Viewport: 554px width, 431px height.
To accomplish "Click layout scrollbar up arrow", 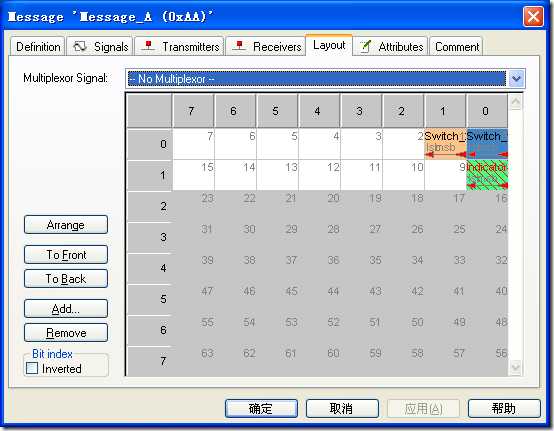I will coord(515,102).
